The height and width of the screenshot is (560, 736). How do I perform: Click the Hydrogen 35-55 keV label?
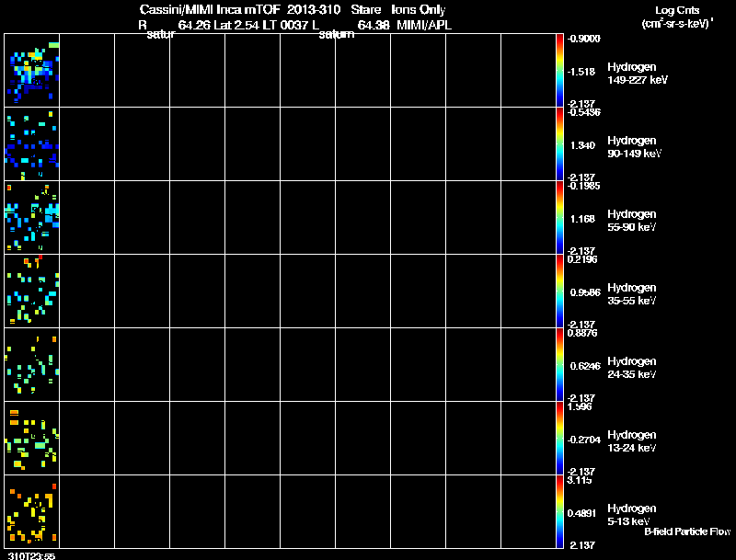click(632, 294)
